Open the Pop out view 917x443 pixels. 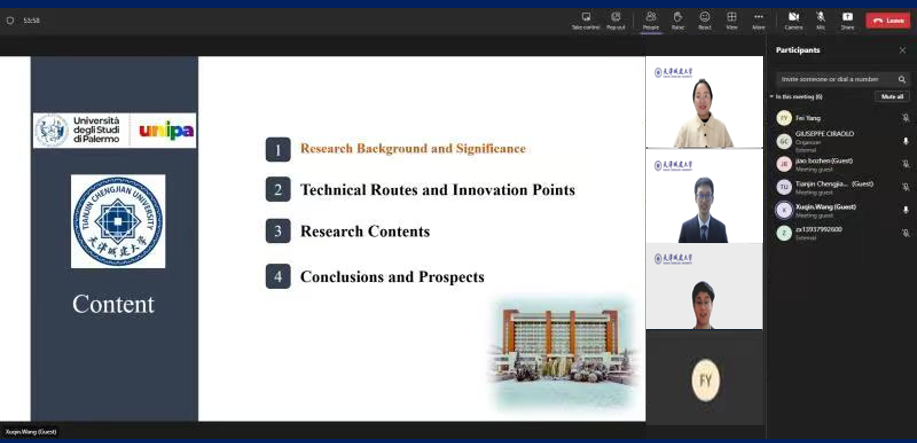coord(615,18)
